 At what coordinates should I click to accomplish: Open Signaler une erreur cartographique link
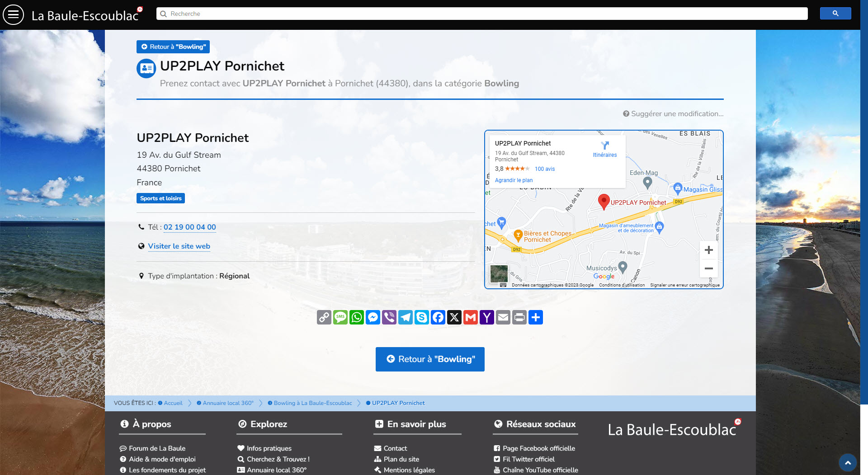[684, 285]
